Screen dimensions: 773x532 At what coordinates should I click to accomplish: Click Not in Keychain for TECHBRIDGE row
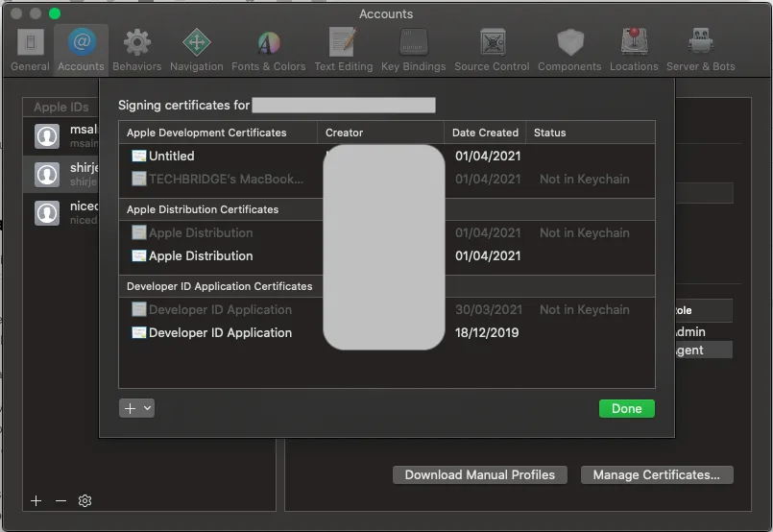click(x=584, y=179)
